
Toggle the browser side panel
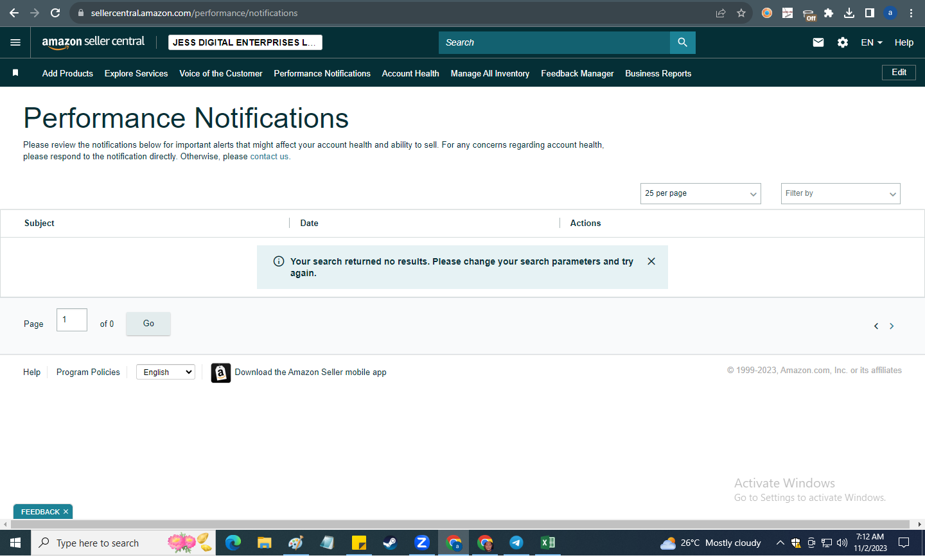(x=870, y=13)
